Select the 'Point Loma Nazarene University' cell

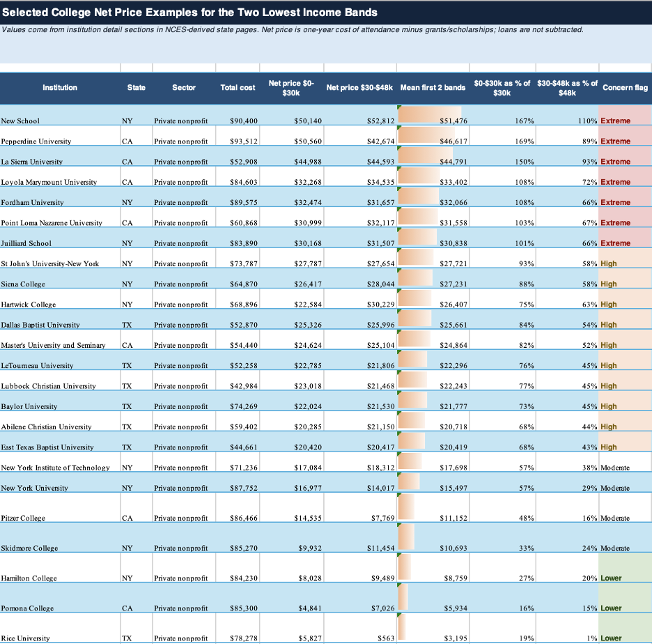pyautogui.click(x=60, y=217)
